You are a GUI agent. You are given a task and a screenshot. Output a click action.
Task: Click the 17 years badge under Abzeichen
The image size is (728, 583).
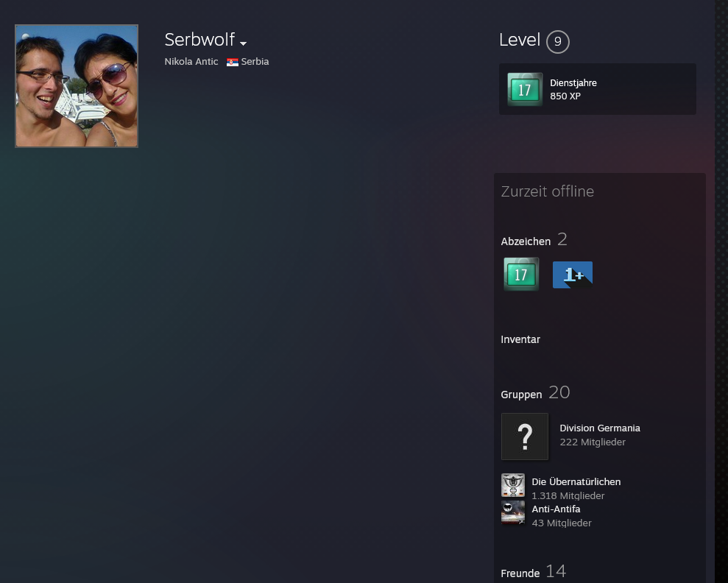click(x=521, y=275)
